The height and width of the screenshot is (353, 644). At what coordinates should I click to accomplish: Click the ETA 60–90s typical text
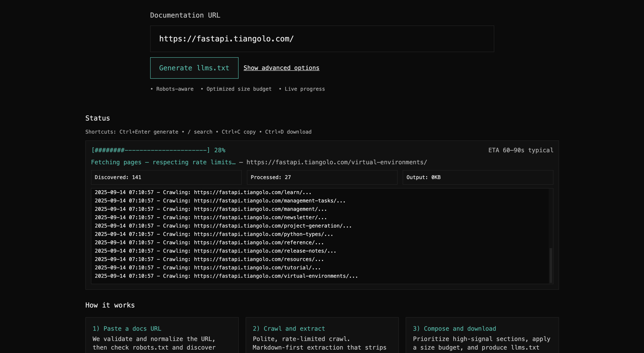[x=521, y=150]
